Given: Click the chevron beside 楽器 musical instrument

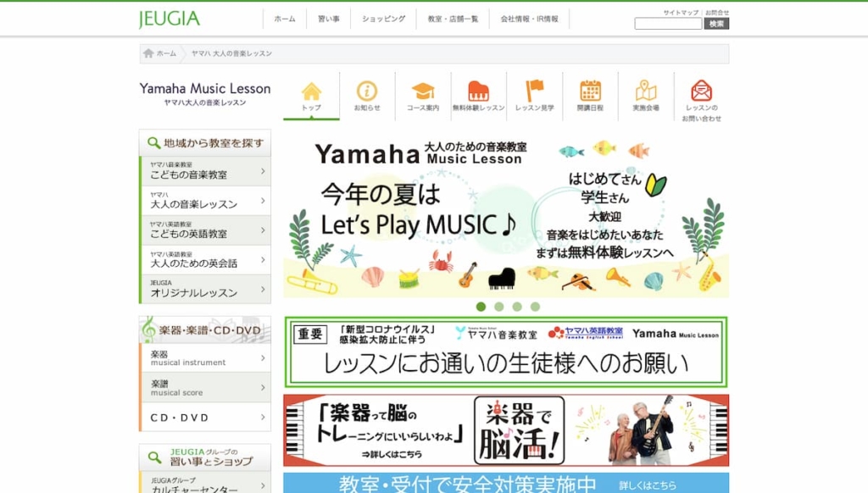Looking at the screenshot, I should 263,358.
